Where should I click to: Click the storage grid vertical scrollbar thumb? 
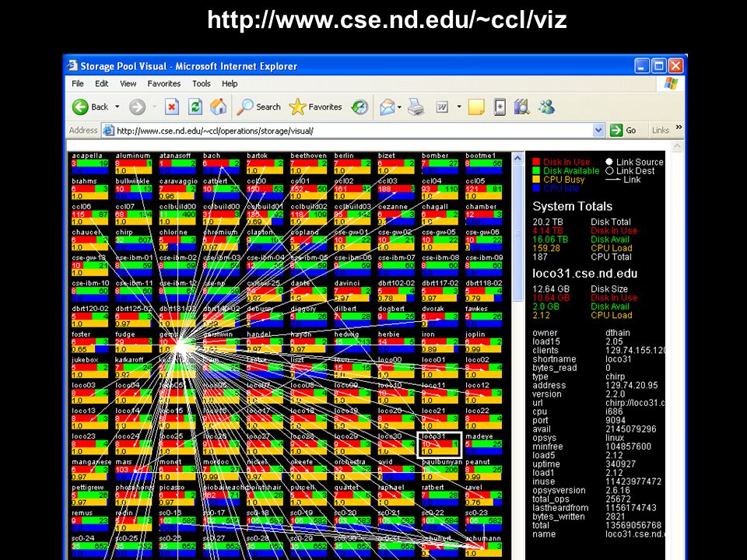click(x=518, y=233)
